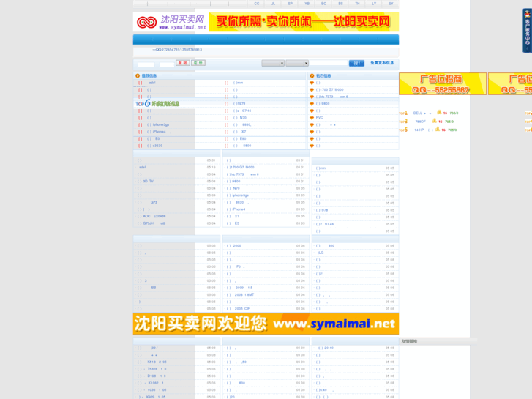This screenshot has width=532, height=399.
Task: Click the red bracket icon beside 1978
Action: [x=226, y=104]
